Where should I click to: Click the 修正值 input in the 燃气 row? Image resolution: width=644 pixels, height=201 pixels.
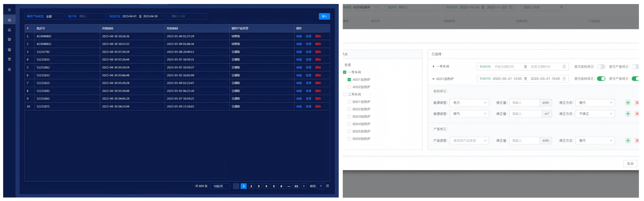525,114
